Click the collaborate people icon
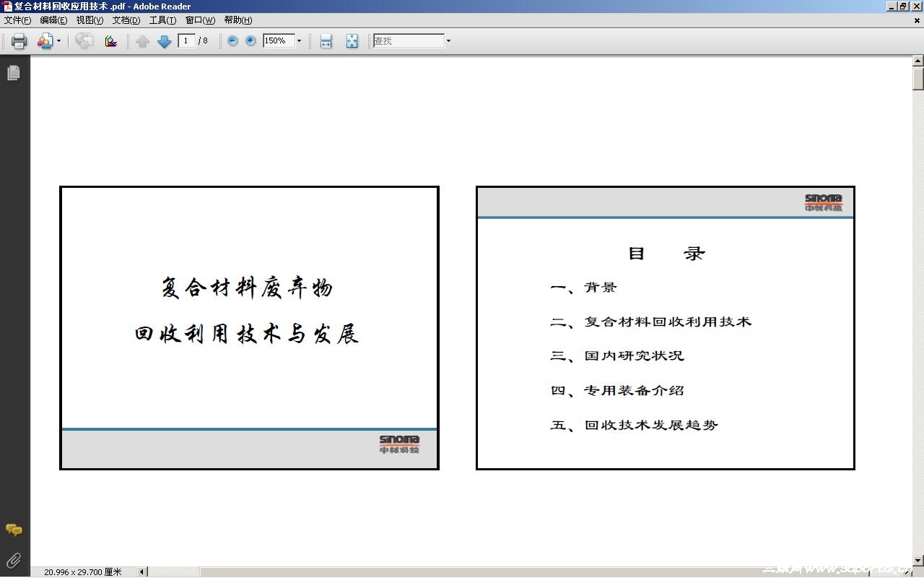This screenshot has height=578, width=924. (45, 41)
